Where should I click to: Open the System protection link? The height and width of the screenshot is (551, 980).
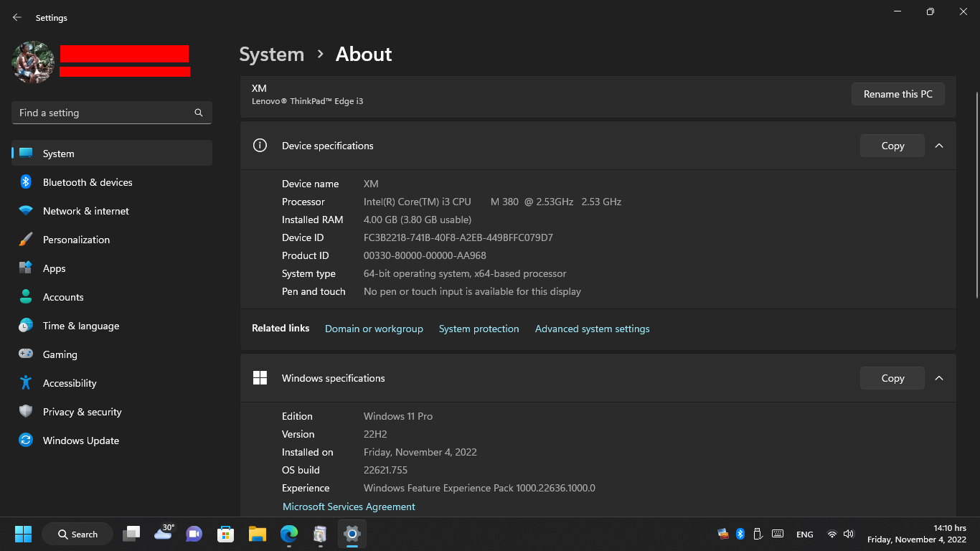(x=479, y=329)
